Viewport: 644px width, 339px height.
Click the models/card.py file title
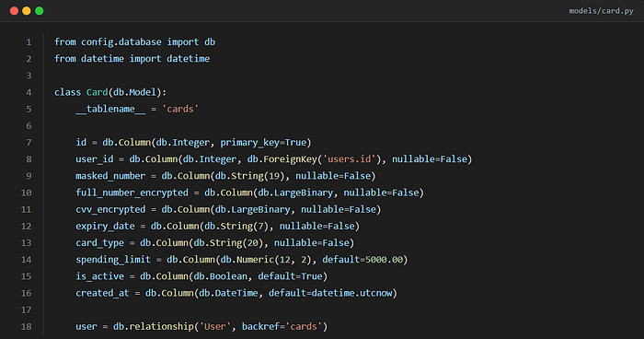pos(601,11)
